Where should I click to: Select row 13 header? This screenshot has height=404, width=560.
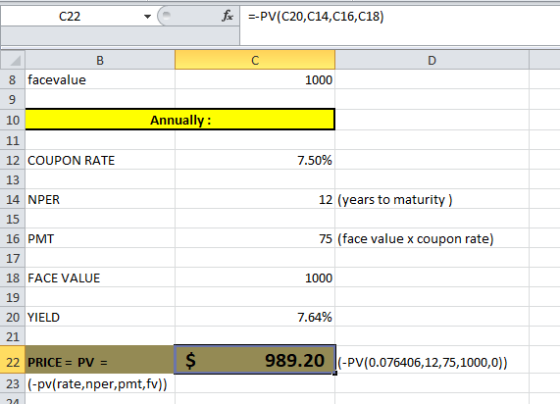click(x=12, y=179)
